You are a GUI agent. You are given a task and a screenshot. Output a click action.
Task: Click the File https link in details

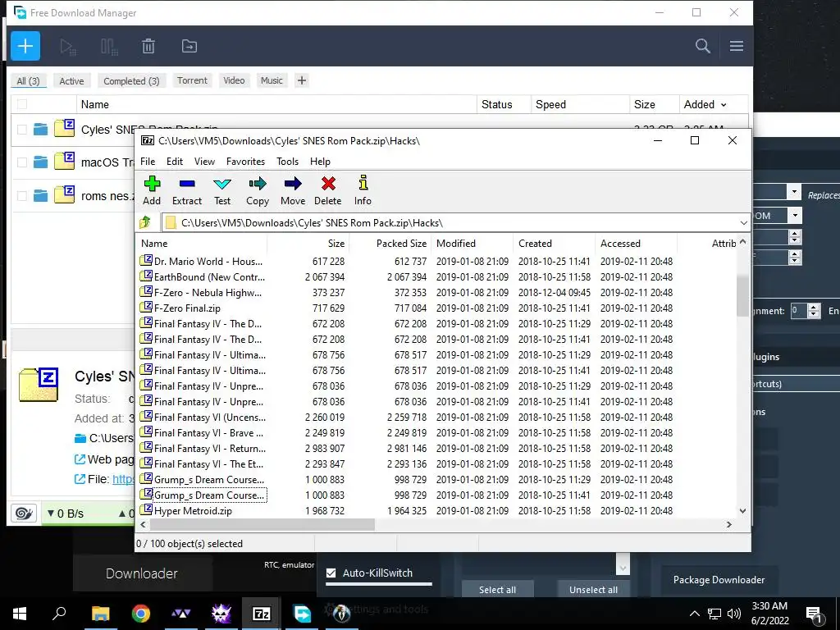123,479
